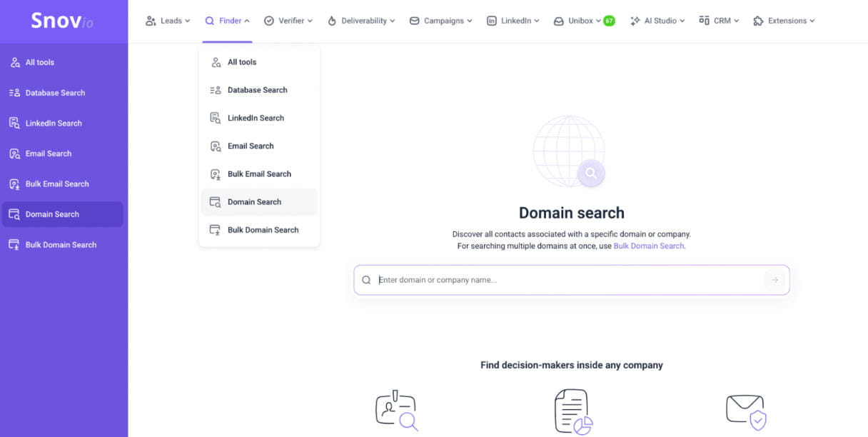Click the Leads people icon in top navigation

click(x=151, y=21)
